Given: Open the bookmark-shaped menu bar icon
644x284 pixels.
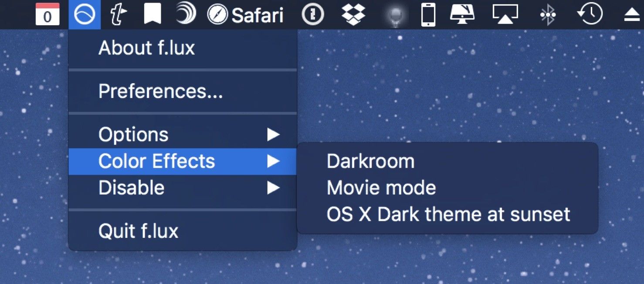Looking at the screenshot, I should coord(153,15).
